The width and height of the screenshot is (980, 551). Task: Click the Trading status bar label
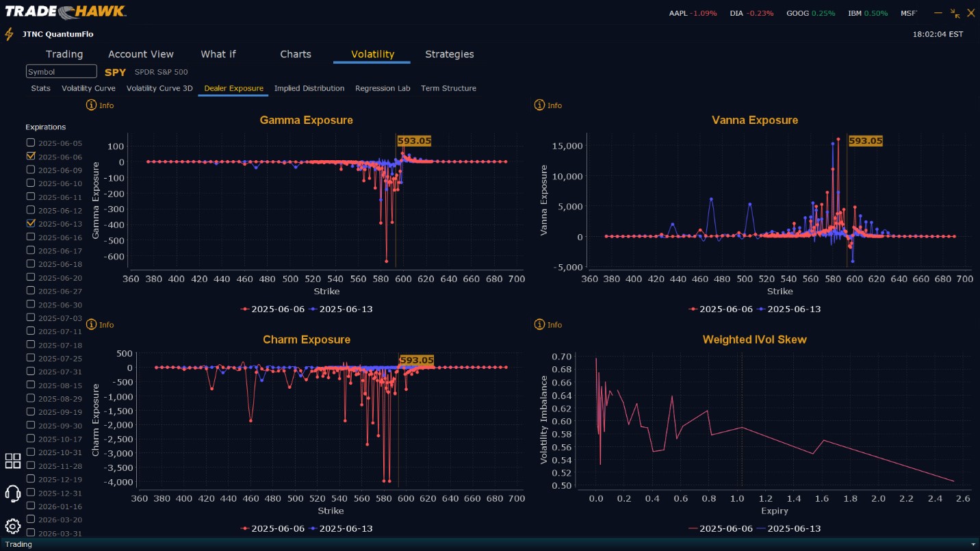pyautogui.click(x=18, y=544)
